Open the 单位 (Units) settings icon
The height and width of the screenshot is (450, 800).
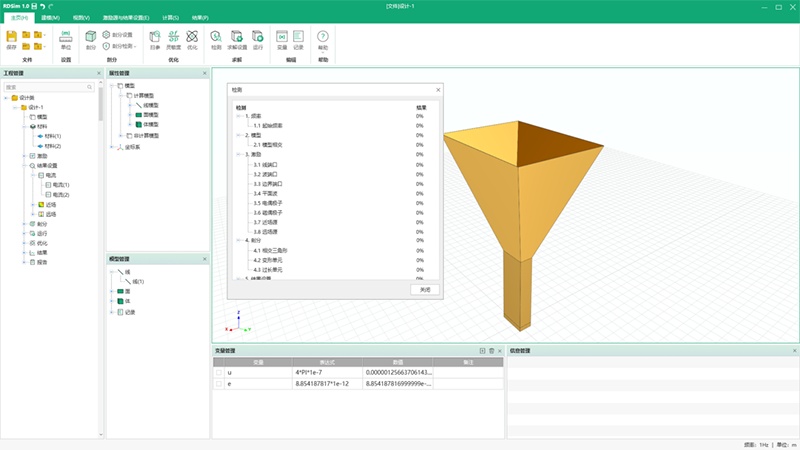point(66,38)
